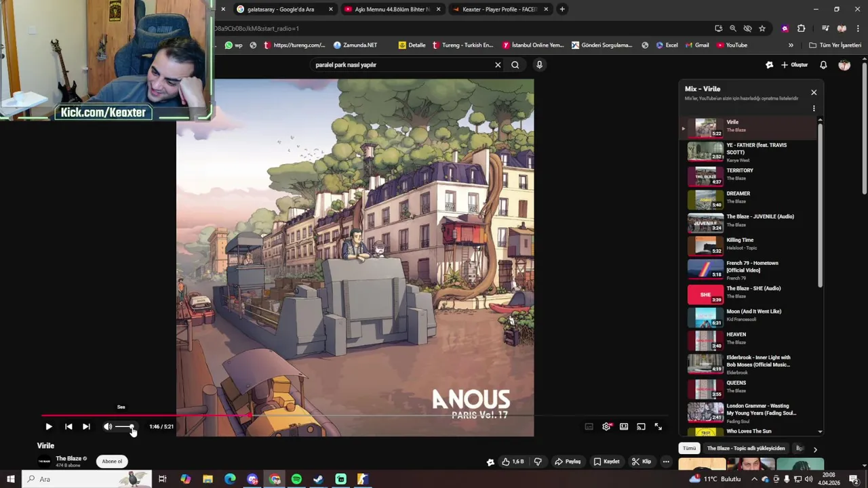
Task: Select The Blaze - Topic adlı yükleyiciden chip
Action: (746, 449)
